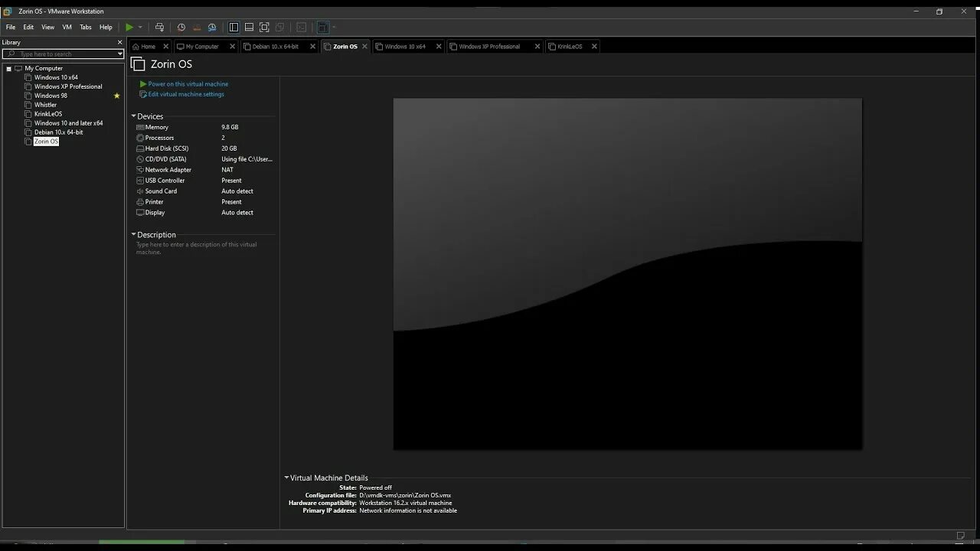Click Power on this virtual machine link
Image resolution: width=980 pixels, height=551 pixels.
tap(188, 84)
